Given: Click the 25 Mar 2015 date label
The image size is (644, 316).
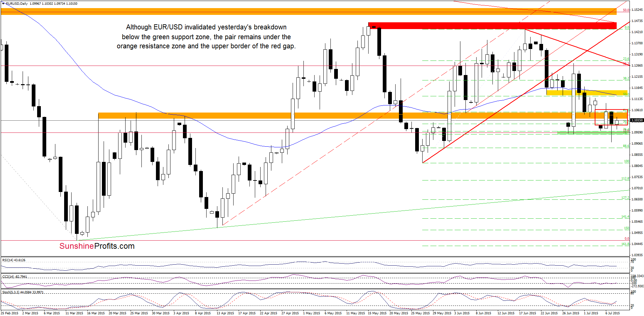Looking at the screenshot, I should coord(139,313).
